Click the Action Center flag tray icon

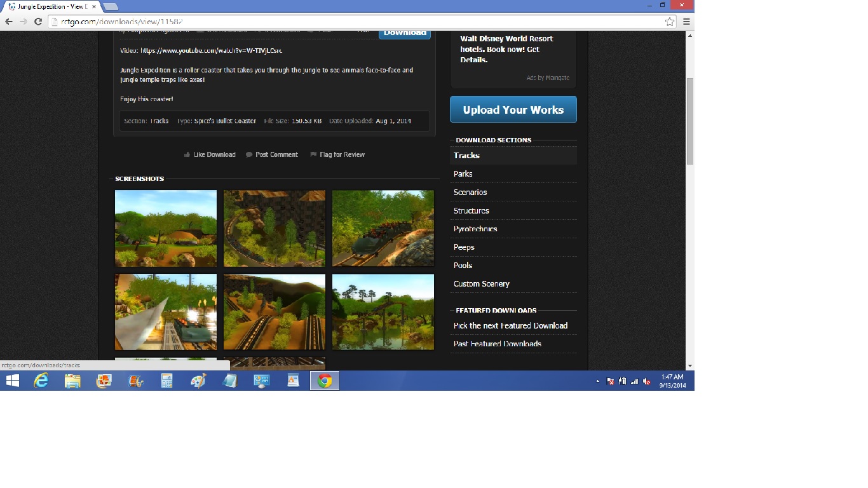(x=610, y=381)
